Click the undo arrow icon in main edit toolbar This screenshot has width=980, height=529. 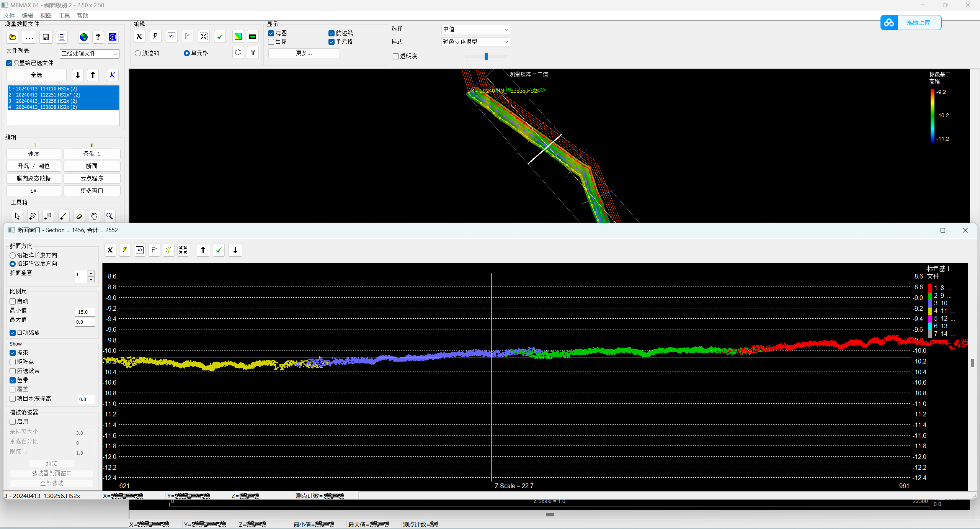171,36
